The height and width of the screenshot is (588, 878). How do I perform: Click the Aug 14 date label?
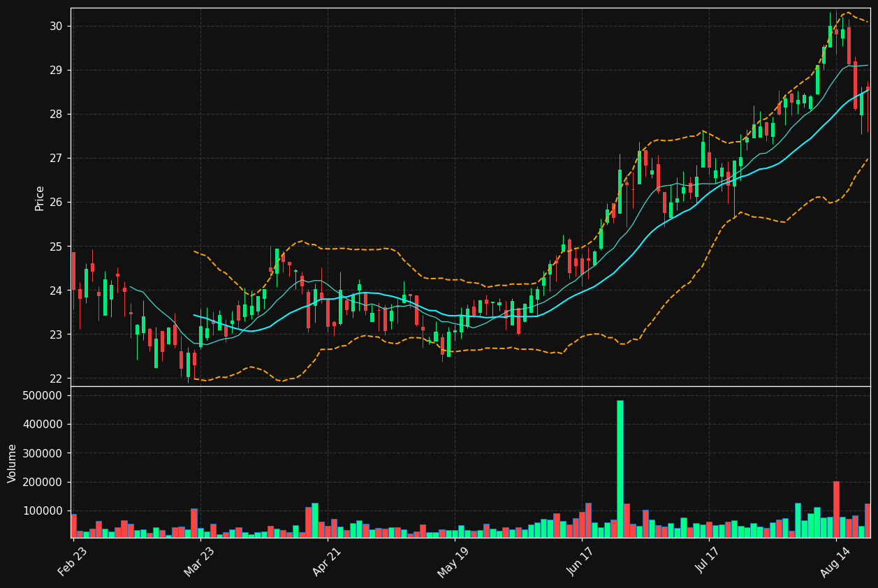coord(835,561)
